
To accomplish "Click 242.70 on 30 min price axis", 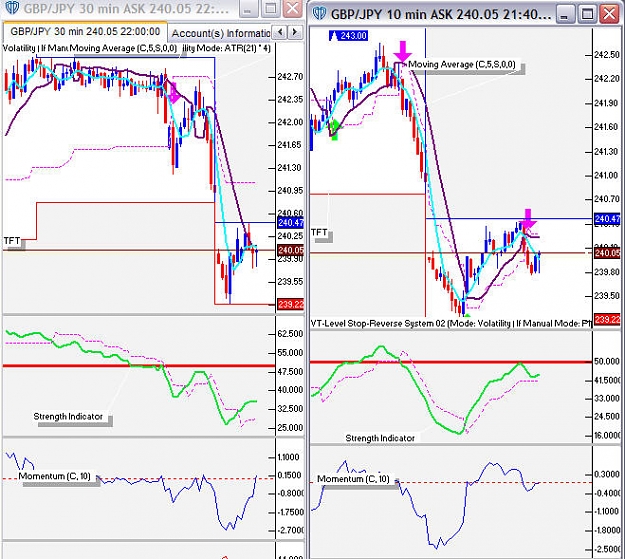I will 291,77.
